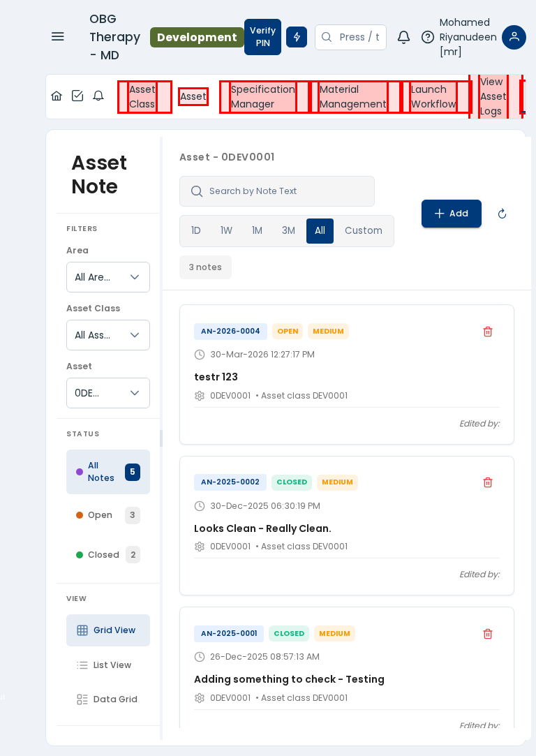Expand the Area filter dropdown
The image size is (536, 756).
pos(108,277)
